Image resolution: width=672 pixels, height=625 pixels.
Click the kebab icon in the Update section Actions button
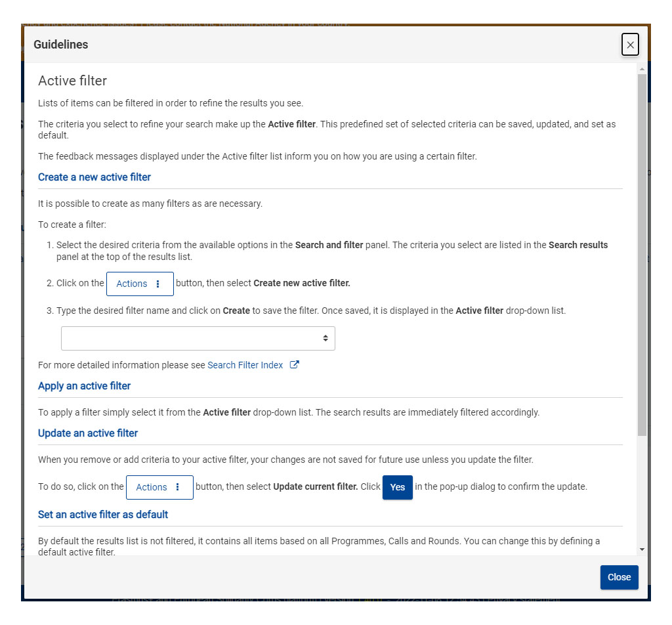178,487
